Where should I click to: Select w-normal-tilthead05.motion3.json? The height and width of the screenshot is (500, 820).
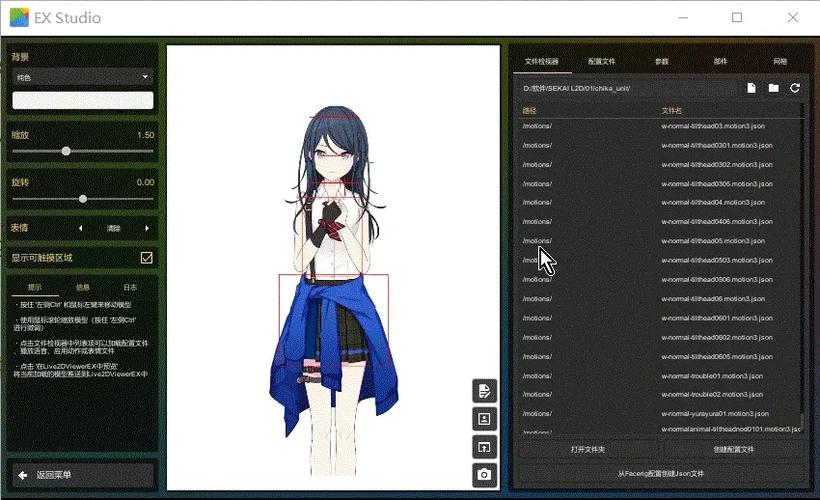point(713,241)
